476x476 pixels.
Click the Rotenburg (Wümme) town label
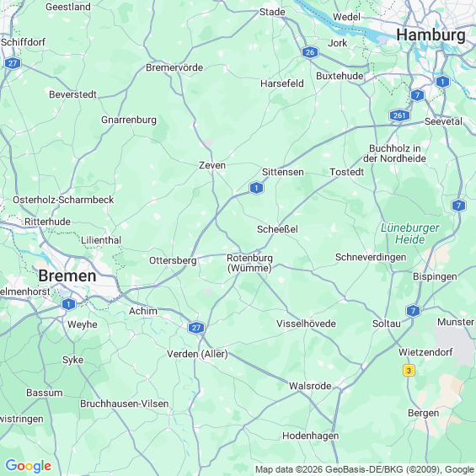(x=249, y=263)
